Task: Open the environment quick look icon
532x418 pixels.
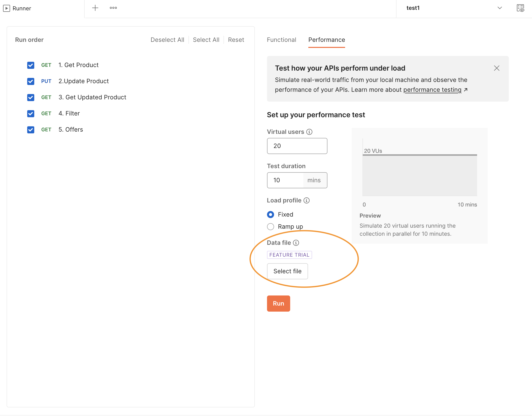Action: coord(520,8)
